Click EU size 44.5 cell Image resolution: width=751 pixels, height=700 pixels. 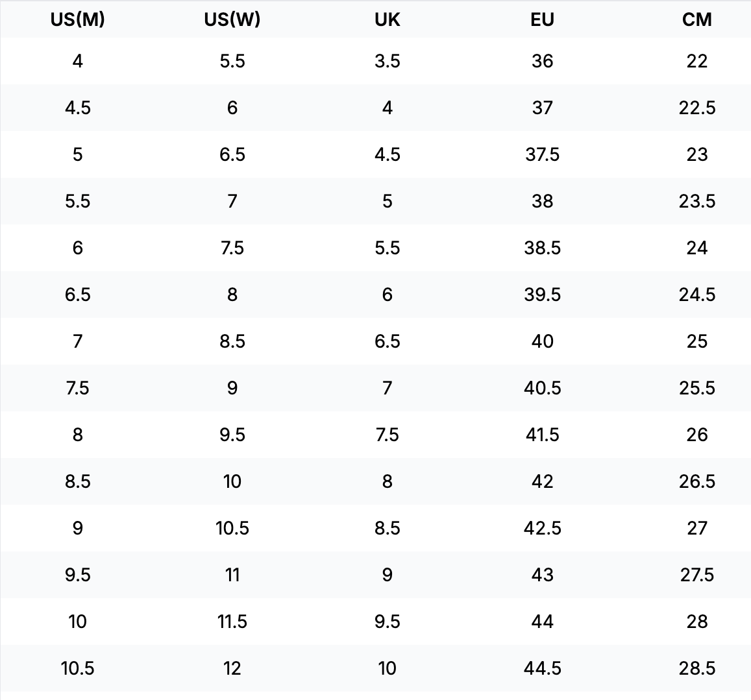pos(542,668)
